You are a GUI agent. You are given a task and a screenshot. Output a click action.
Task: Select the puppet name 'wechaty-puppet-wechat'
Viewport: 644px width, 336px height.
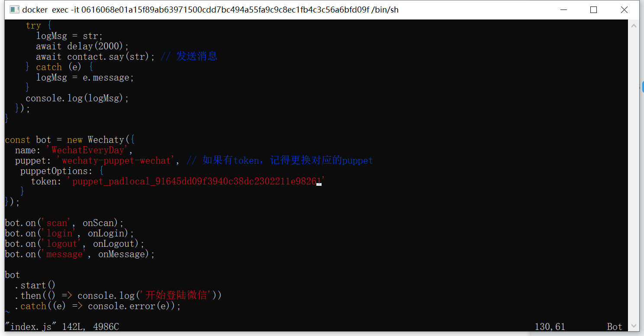pyautogui.click(x=116, y=160)
